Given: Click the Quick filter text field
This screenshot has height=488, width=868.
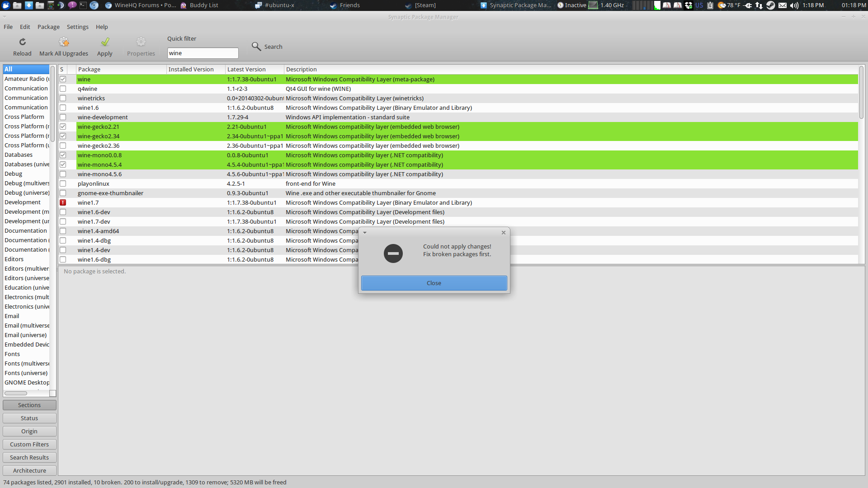Looking at the screenshot, I should tap(203, 53).
